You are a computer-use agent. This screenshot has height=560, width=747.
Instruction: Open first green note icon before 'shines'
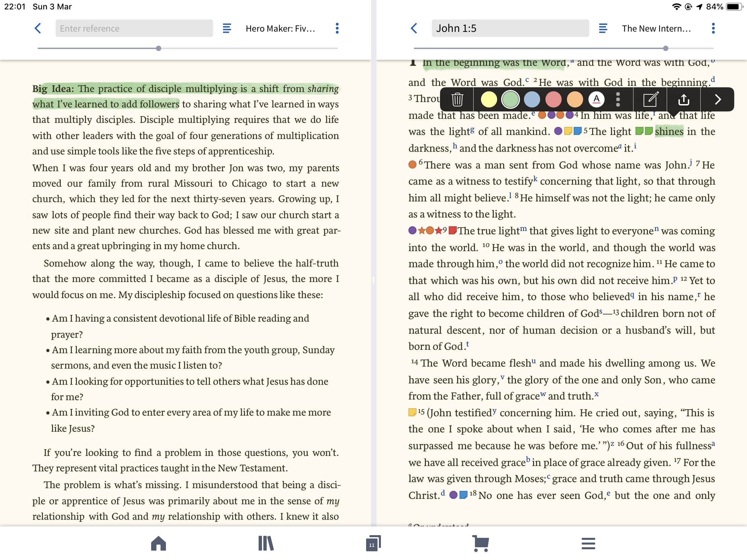(x=639, y=131)
